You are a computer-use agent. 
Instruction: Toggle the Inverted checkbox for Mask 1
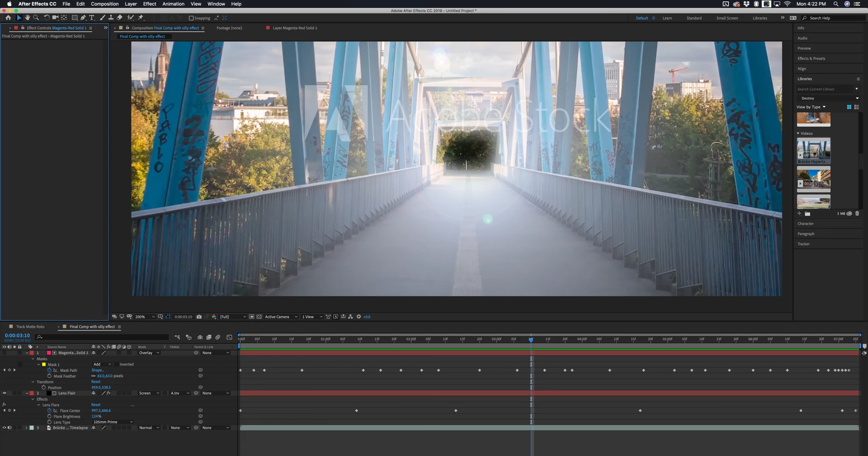pos(117,364)
